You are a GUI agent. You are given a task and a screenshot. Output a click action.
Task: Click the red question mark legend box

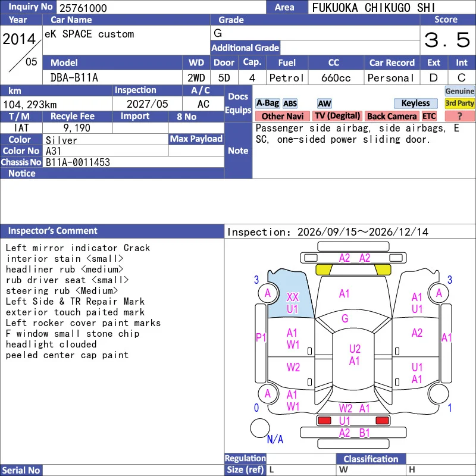coord(459,116)
